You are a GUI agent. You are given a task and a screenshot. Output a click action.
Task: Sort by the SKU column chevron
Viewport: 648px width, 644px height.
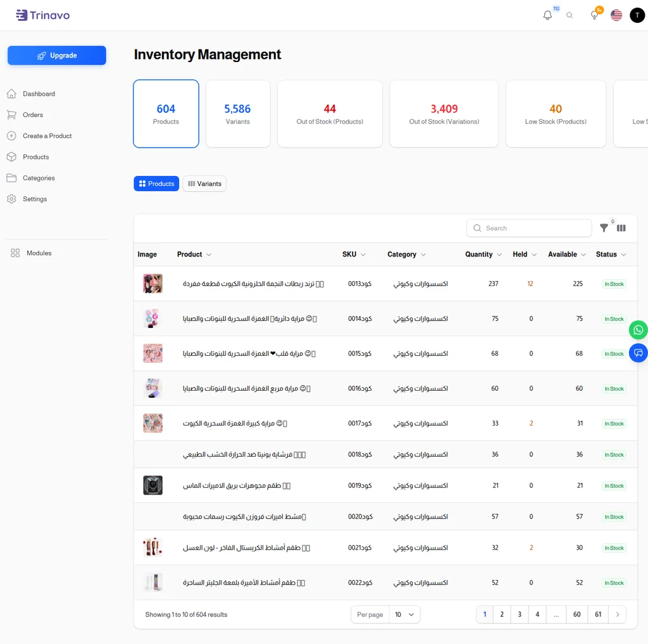coord(363,255)
